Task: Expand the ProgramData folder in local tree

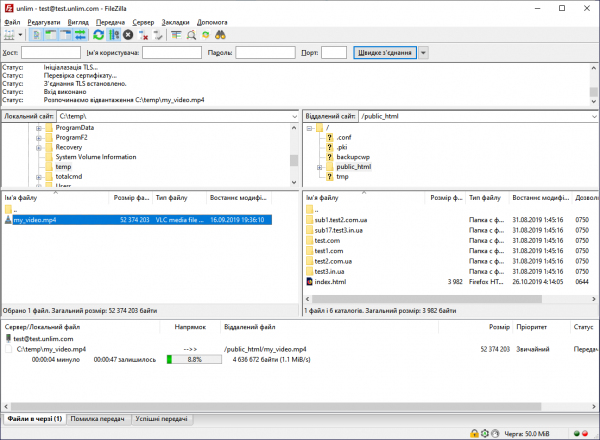Action: click(38, 128)
